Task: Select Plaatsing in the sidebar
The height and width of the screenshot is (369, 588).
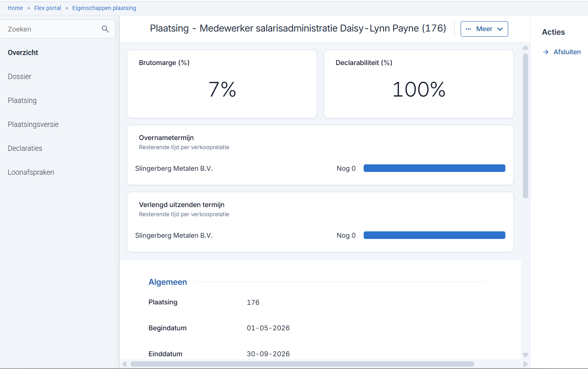Action: pyautogui.click(x=22, y=101)
